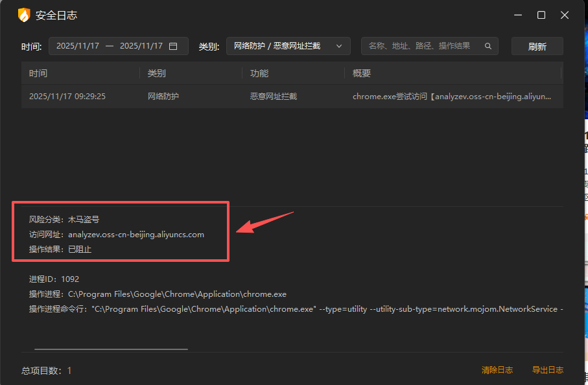This screenshot has width=588, height=385.
Task: Open the calendar icon in date range
Action: point(173,46)
